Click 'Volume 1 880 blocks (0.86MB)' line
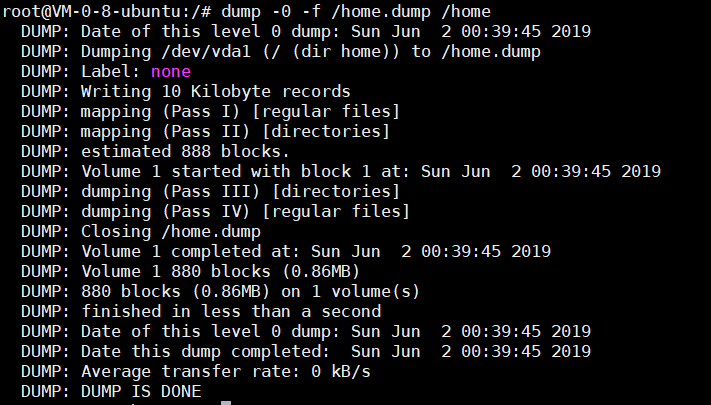 [191, 271]
